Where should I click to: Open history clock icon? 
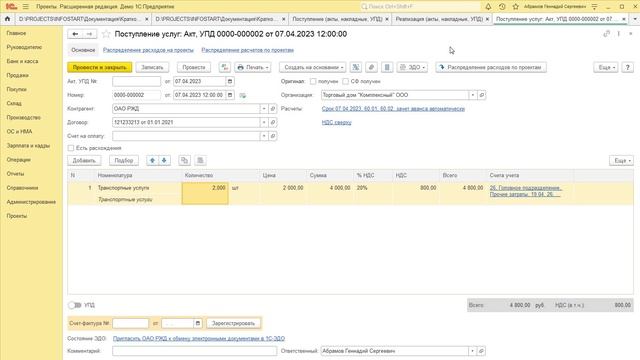(x=502, y=7)
